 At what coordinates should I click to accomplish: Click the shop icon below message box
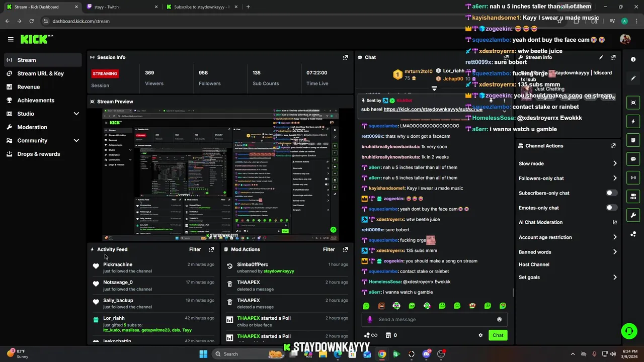pos(388,335)
